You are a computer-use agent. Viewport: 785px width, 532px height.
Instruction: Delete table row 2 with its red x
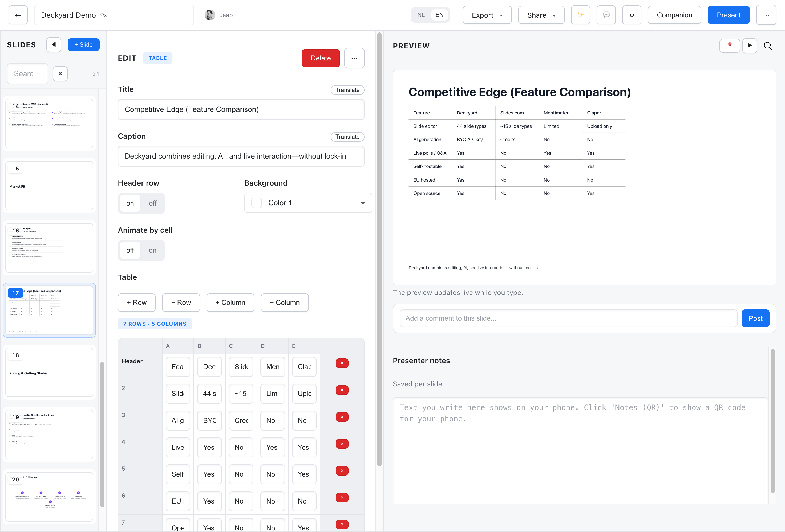(342, 390)
